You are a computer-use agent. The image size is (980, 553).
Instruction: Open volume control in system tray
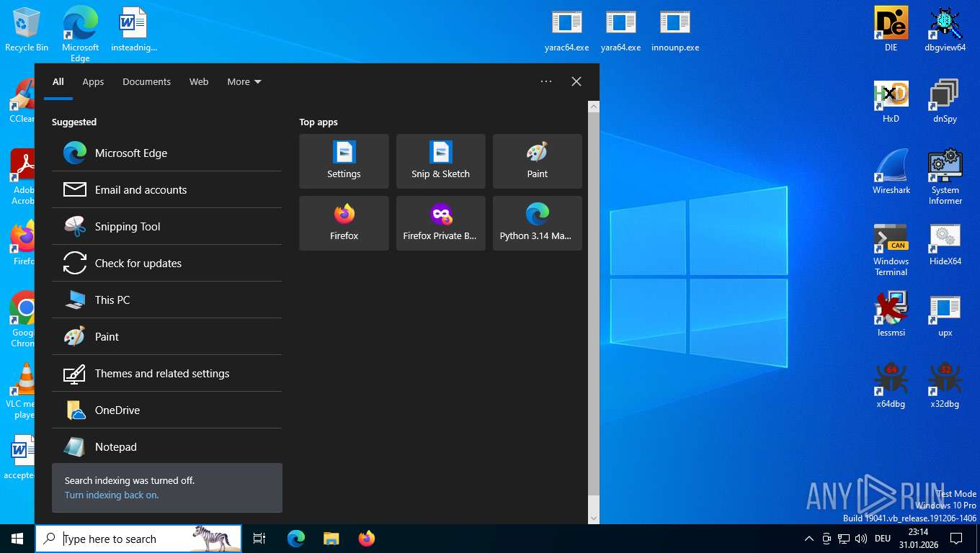[x=861, y=539]
